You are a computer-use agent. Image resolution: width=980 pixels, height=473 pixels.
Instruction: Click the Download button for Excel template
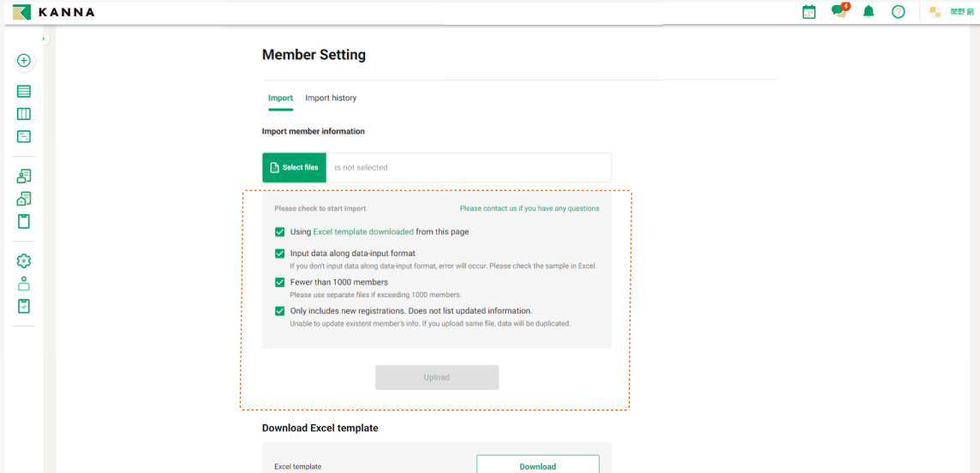(537, 466)
